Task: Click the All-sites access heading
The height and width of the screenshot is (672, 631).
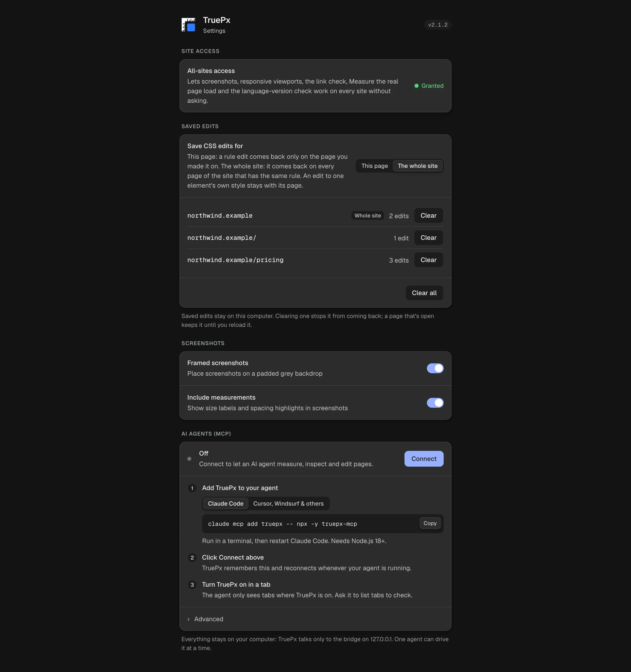Action: [211, 71]
